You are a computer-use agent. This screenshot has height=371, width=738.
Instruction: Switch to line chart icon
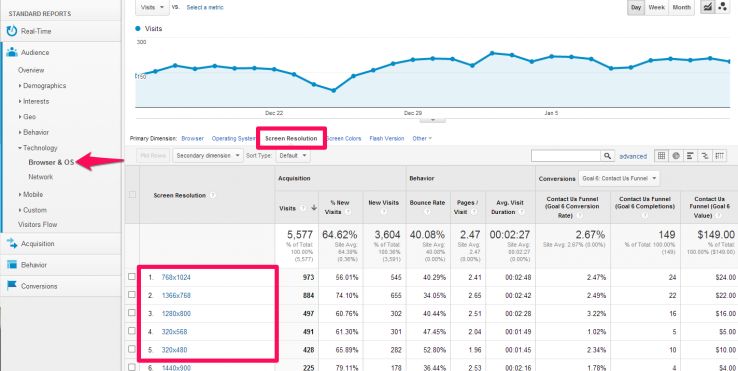point(707,7)
